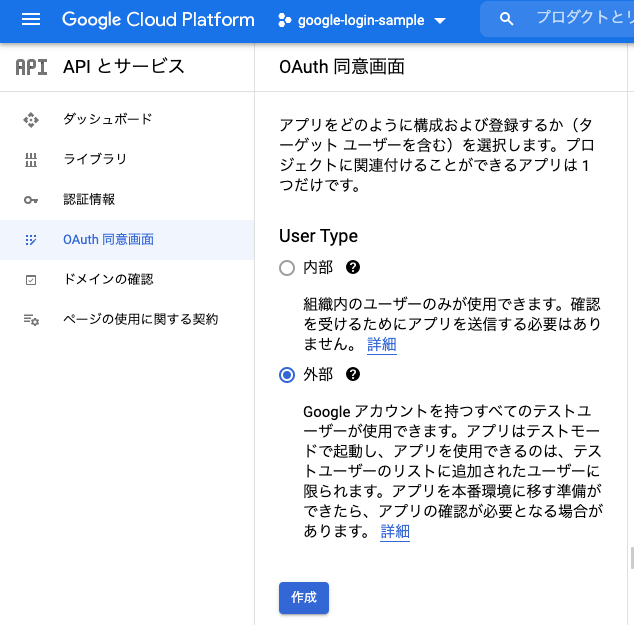Open the google-login-sample project selector dropdown

click(362, 20)
